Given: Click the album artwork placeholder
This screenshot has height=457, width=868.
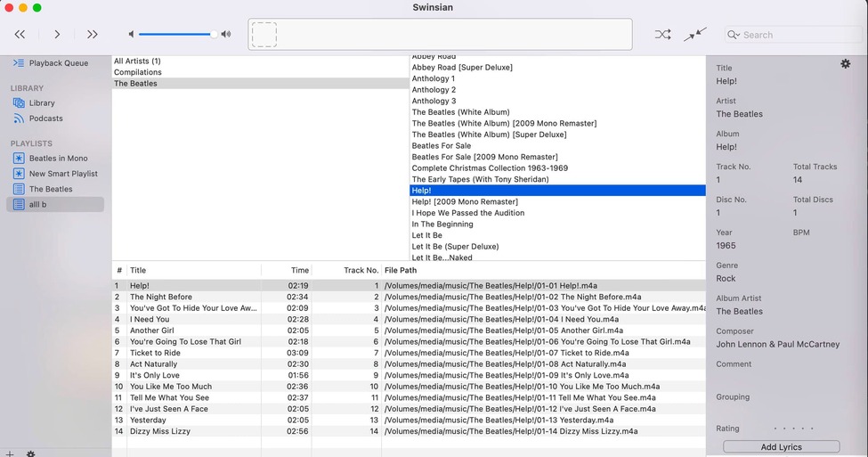Looking at the screenshot, I should point(264,35).
